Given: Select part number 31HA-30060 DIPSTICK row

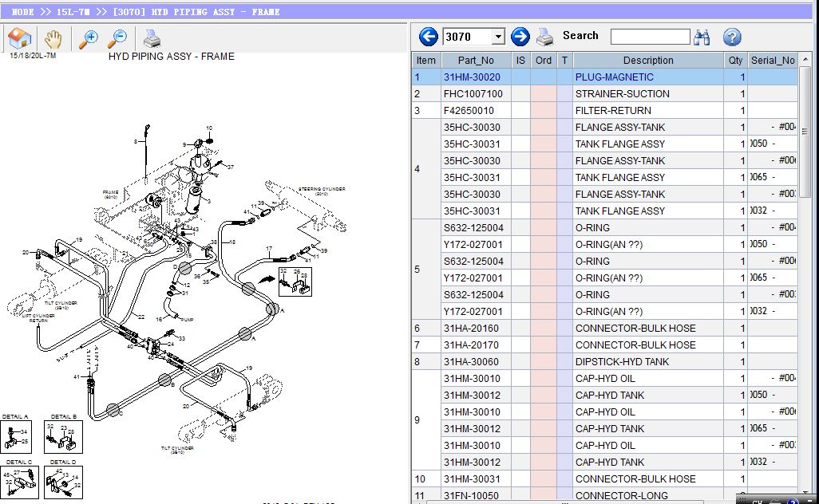Looking at the screenshot, I should (x=472, y=362).
